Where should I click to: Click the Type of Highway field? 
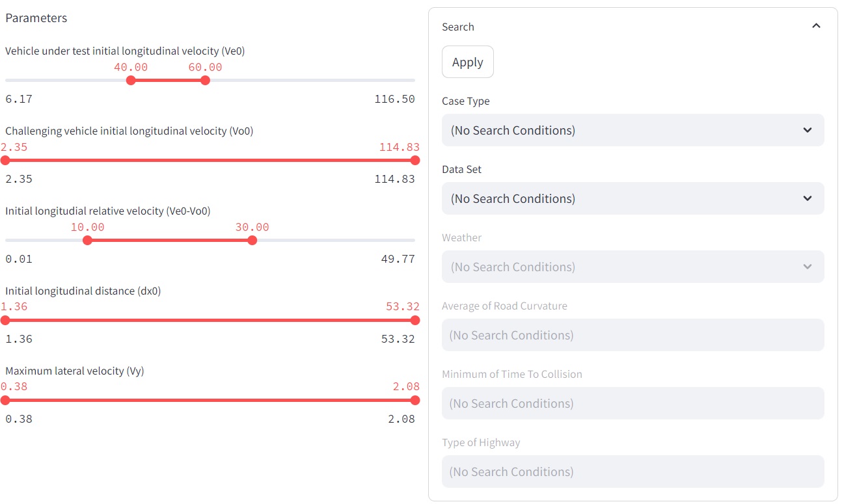point(632,471)
